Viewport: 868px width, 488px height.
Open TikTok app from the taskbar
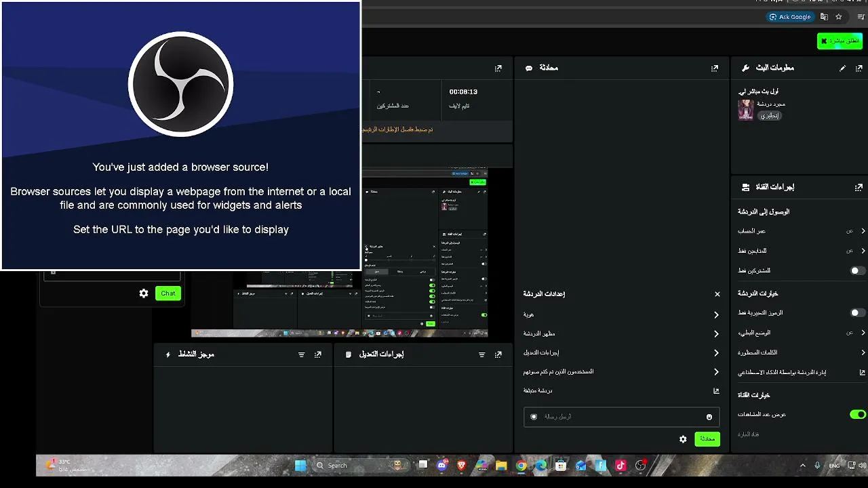coord(620,466)
